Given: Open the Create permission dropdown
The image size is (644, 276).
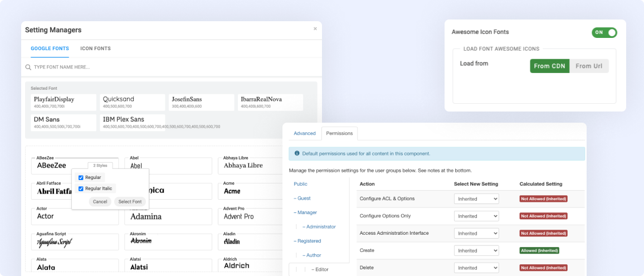Looking at the screenshot, I should click(x=476, y=250).
